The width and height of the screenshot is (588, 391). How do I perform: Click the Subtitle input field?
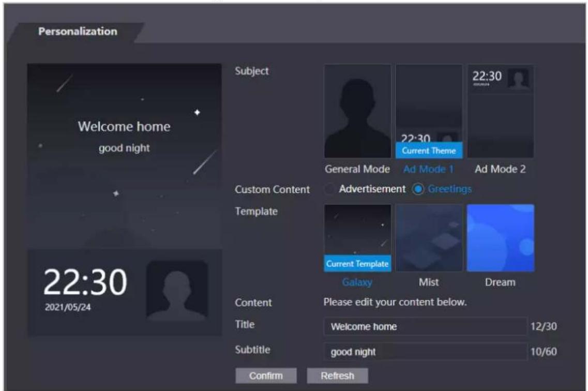click(425, 352)
